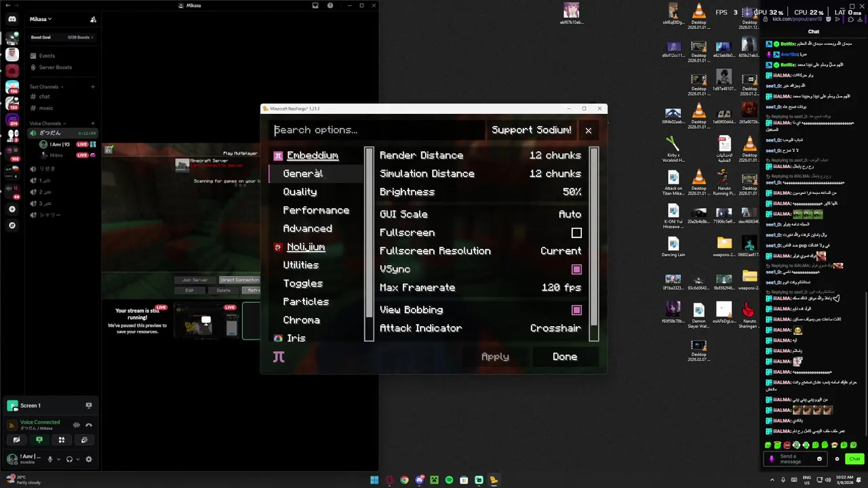Image resolution: width=868 pixels, height=488 pixels.
Task: Open Boost Goal progress bar
Action: point(62,37)
